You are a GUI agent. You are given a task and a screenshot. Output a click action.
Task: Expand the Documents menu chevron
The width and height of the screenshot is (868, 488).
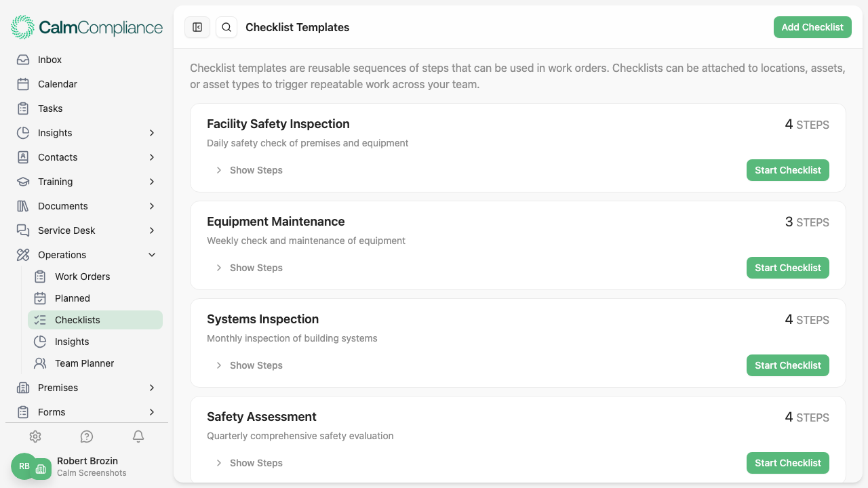pyautogui.click(x=152, y=206)
